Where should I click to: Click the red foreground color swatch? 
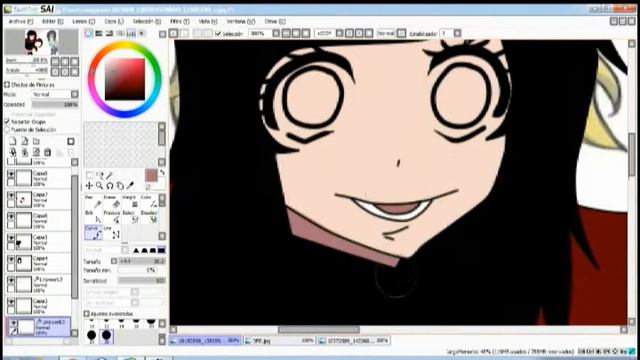click(151, 175)
